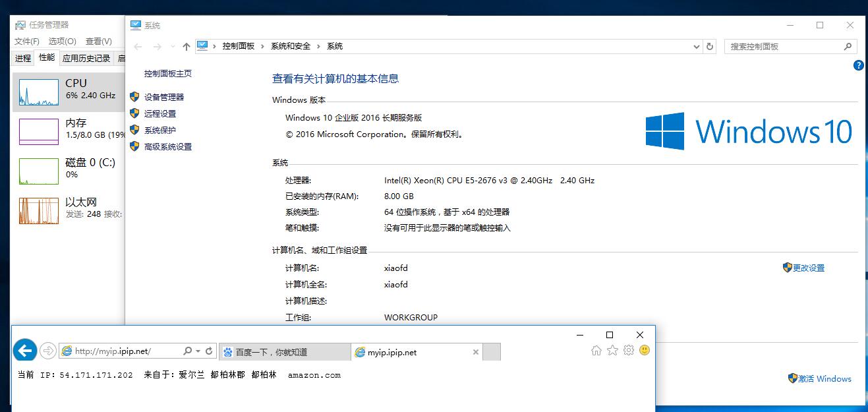Open the recent locations dropdown arrow

(x=173, y=47)
